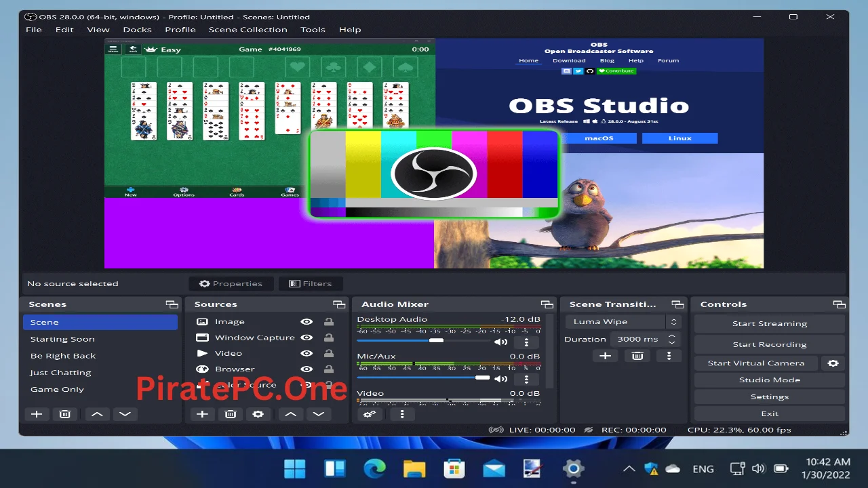Click the Exit button
868x488 pixels.
point(770,414)
